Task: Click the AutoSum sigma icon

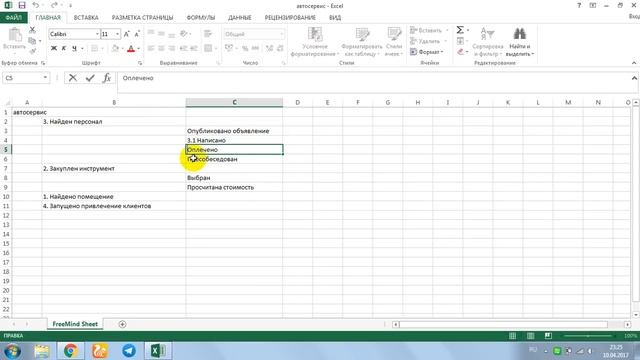Action: tap(460, 30)
